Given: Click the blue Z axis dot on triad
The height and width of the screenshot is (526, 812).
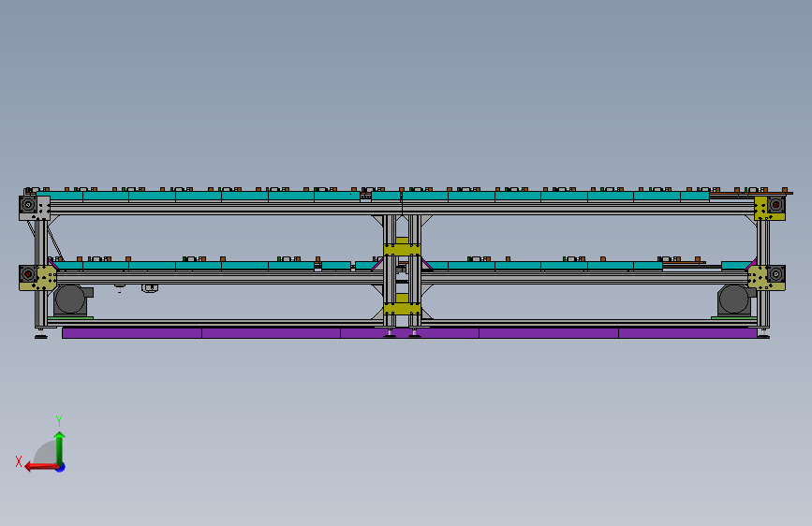Looking at the screenshot, I should point(61,467).
